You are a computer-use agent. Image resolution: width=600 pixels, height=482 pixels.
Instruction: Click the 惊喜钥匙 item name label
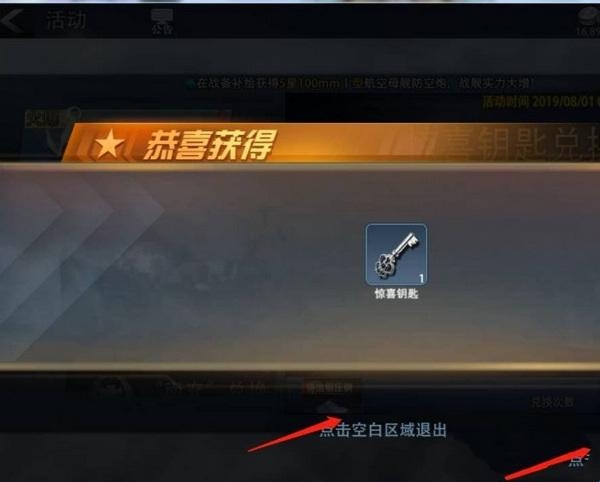(396, 294)
